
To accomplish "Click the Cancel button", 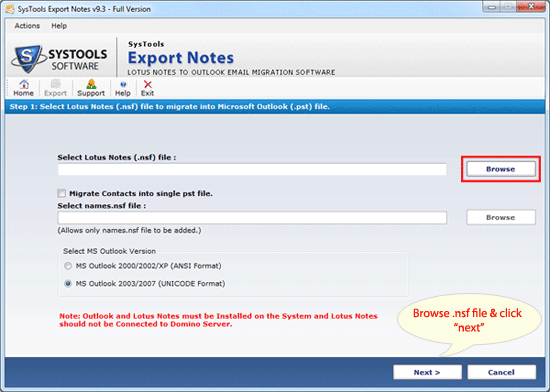I will coord(501,372).
